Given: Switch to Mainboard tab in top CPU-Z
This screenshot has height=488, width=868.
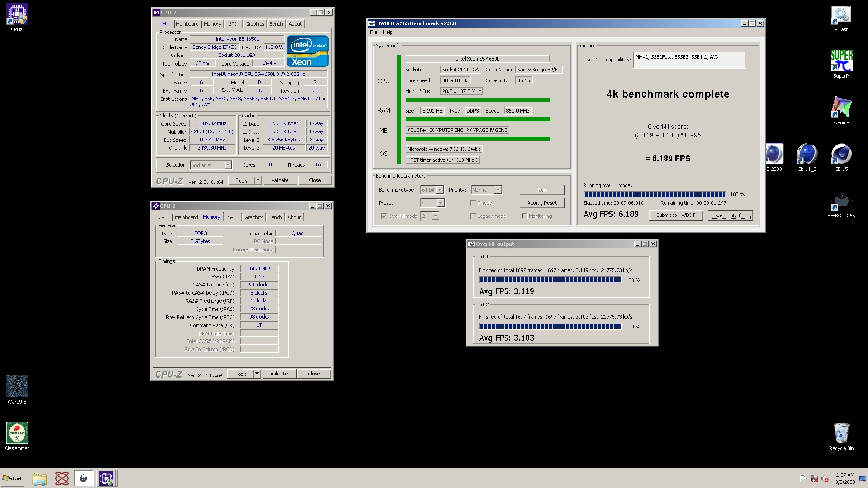Looking at the screenshot, I should click(x=187, y=24).
